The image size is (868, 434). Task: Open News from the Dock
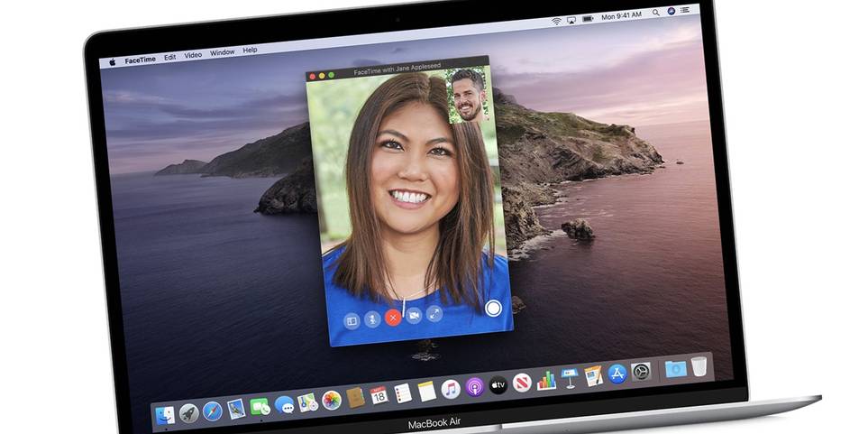pos(522,383)
